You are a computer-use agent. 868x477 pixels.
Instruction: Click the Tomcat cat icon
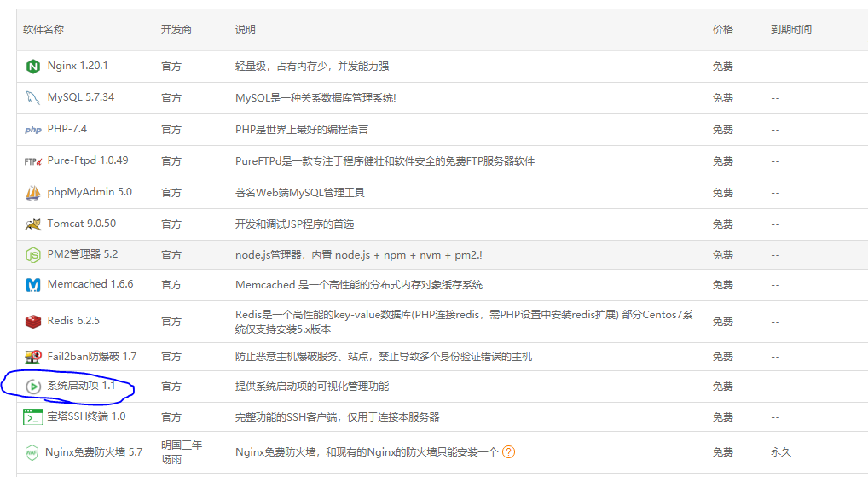(x=33, y=224)
